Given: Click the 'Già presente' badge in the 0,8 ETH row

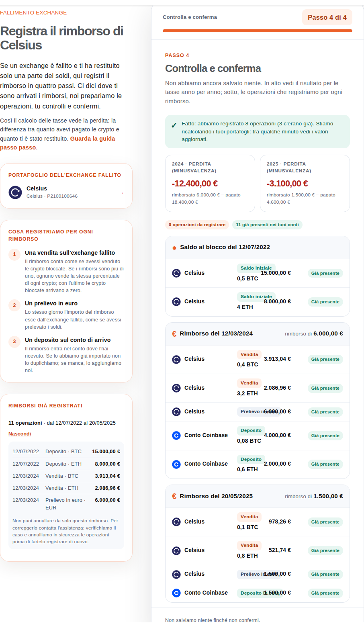Looking at the screenshot, I should click(325, 550).
